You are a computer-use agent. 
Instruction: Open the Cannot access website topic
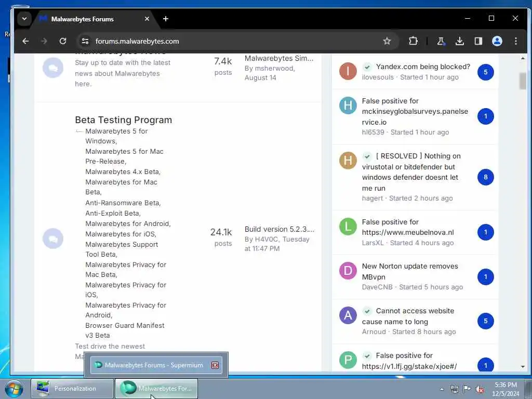[x=408, y=316]
